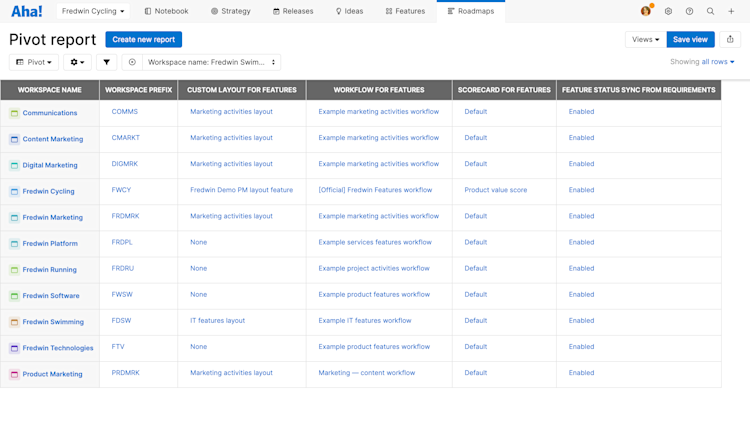Click the Save view button
The height and width of the screenshot is (439, 750).
point(690,40)
